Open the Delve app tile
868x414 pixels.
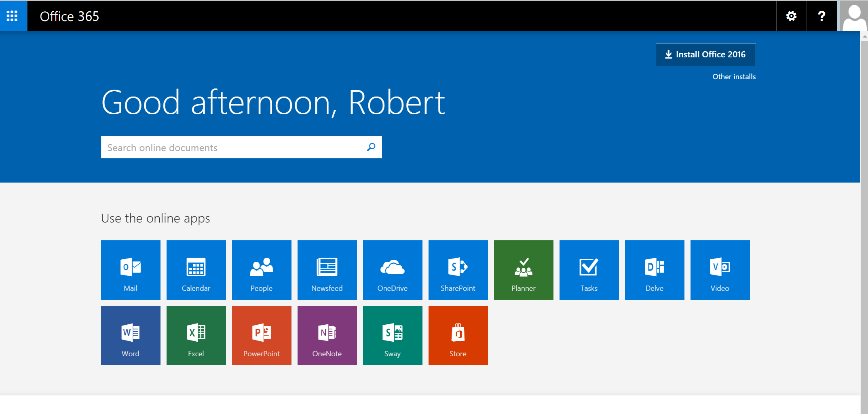tap(655, 270)
